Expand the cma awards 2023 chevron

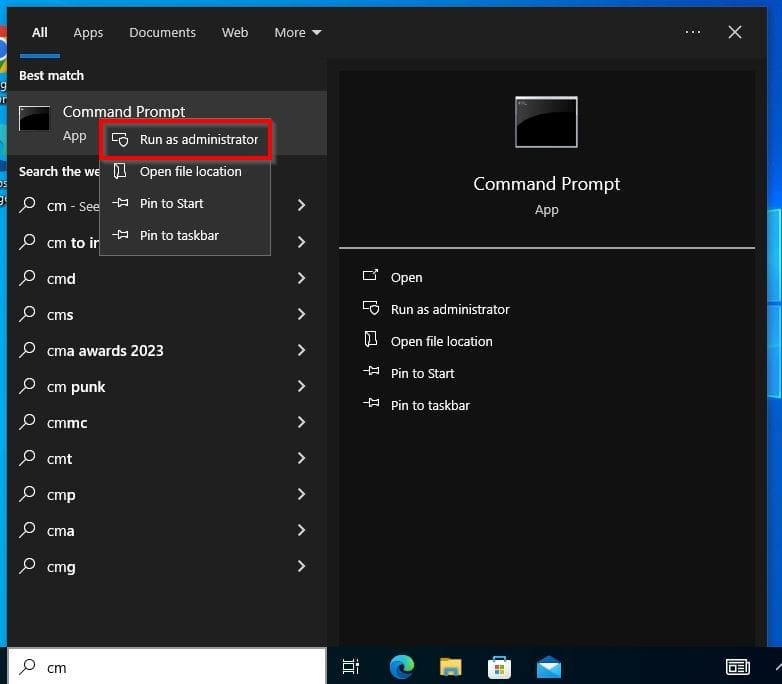pyautogui.click(x=301, y=351)
